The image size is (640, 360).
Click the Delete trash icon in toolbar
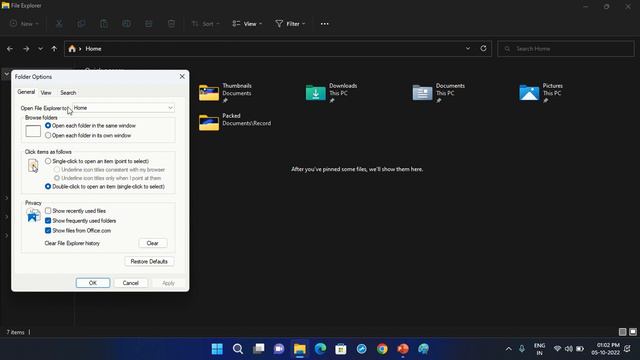click(171, 24)
